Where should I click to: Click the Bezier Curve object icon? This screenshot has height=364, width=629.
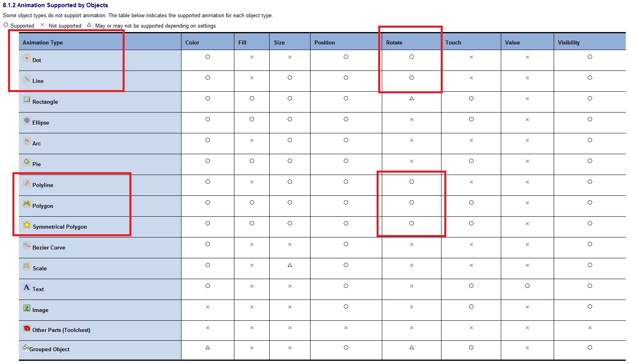point(26,245)
